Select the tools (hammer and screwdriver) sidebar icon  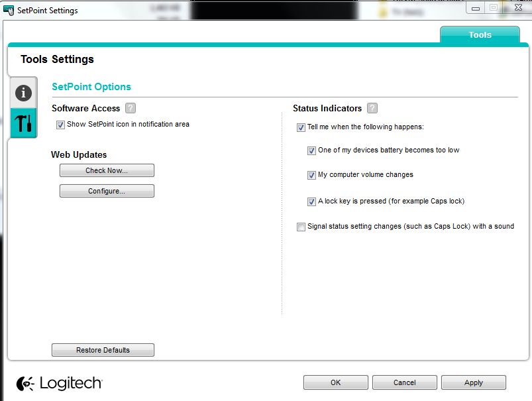tap(23, 123)
